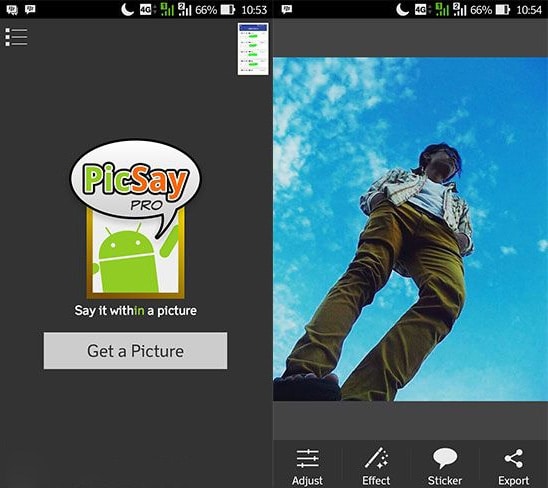Tap the moon do-not-disturb icon on left screen

pos(128,9)
